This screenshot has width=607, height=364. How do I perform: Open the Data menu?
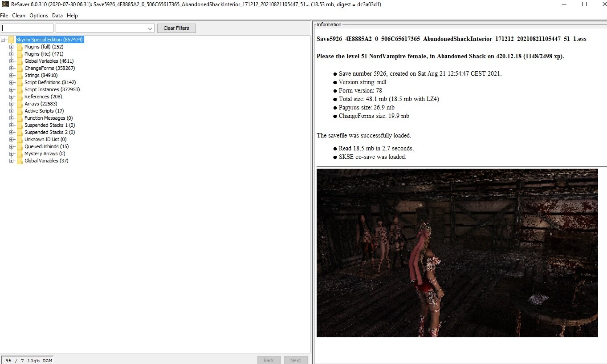(57, 16)
